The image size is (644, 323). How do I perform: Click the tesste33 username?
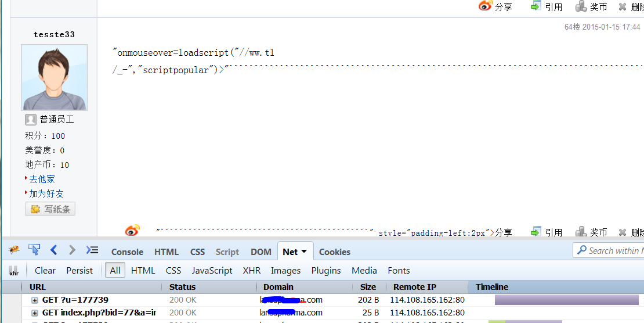(x=54, y=34)
